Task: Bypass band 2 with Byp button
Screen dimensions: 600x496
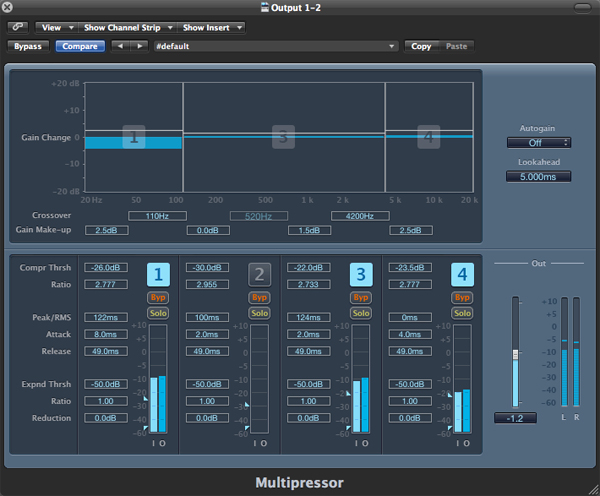Action: click(x=259, y=297)
